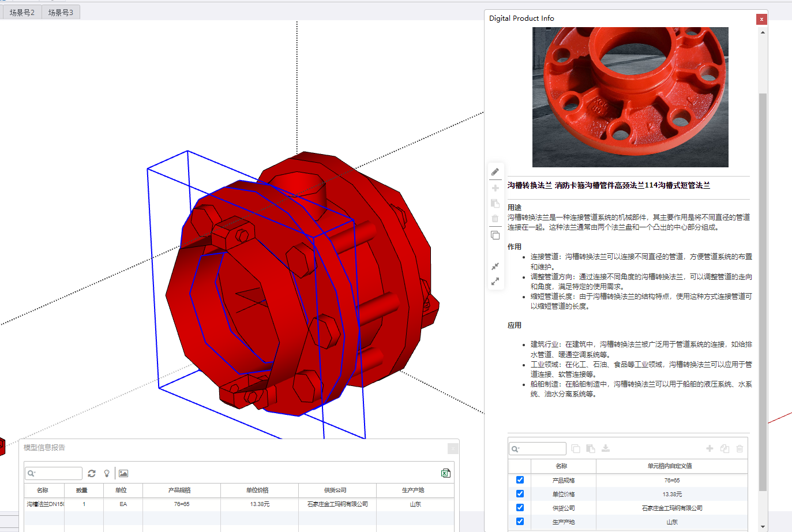The image size is (792, 532).
Task: Toggle the 生产产地 row checkbox
Action: [x=520, y=522]
